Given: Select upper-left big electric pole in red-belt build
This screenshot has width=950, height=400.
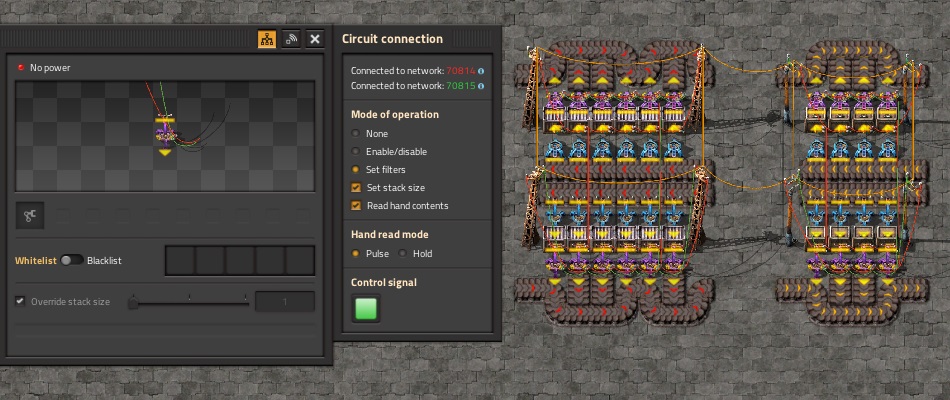Looking at the screenshot, I should (532, 88).
